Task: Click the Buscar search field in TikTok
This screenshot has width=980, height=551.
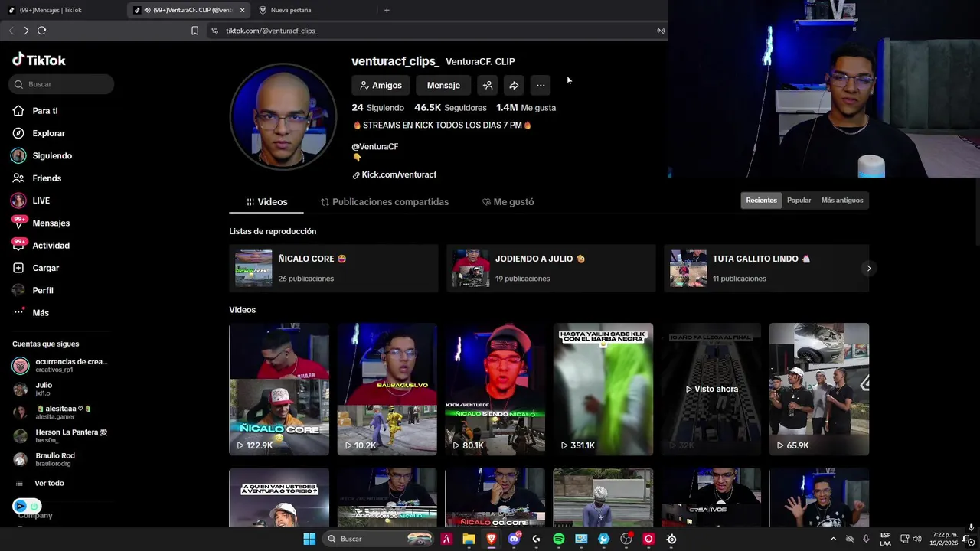Action: click(x=61, y=84)
